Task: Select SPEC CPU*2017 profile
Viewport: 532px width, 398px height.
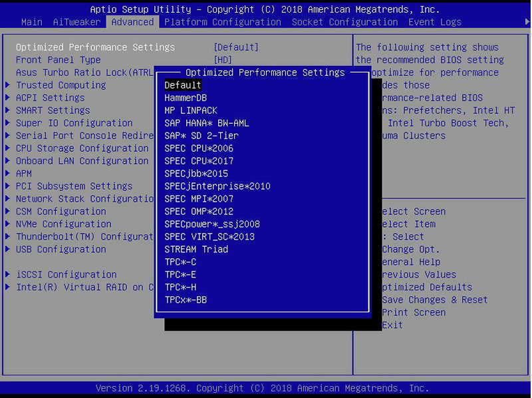Action: click(x=199, y=161)
